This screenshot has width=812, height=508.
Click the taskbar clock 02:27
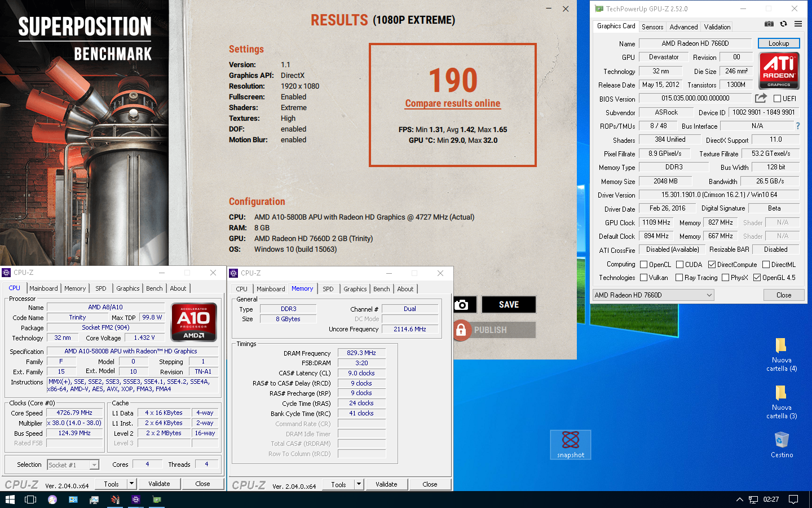(771, 500)
